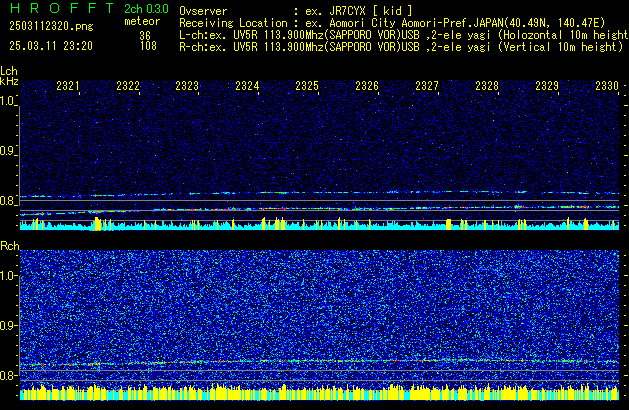The image size is (629, 410).
Task: Click the 2323 time marker
Action: point(187,86)
